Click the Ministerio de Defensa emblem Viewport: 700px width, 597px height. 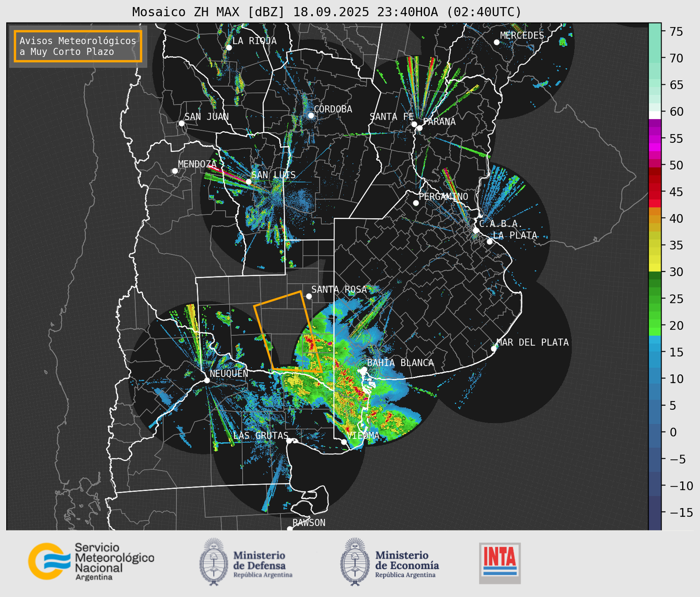[214, 562]
